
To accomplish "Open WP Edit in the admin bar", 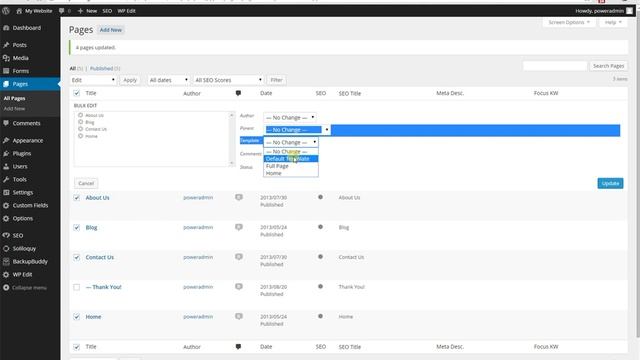I will 126,11.
